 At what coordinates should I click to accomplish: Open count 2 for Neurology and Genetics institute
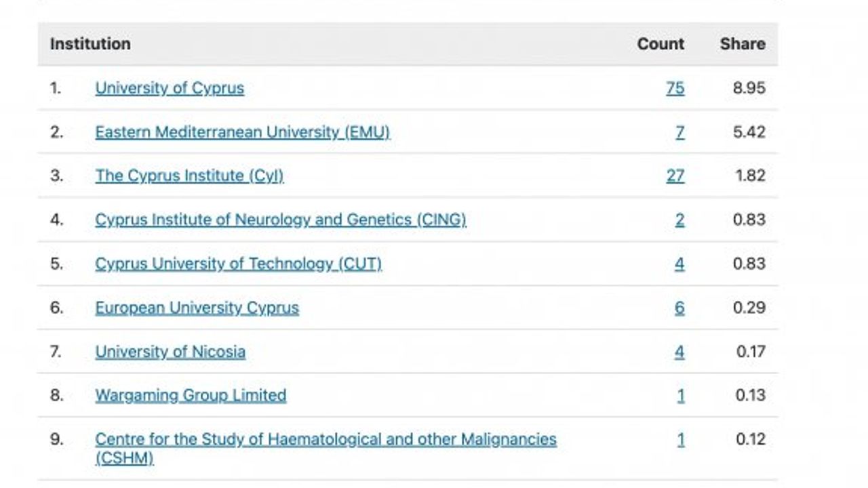coord(679,220)
